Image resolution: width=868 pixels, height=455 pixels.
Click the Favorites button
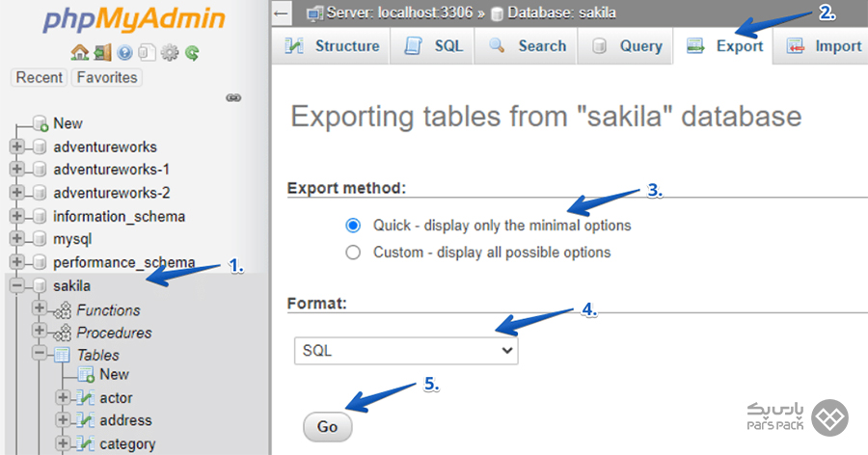pos(107,77)
